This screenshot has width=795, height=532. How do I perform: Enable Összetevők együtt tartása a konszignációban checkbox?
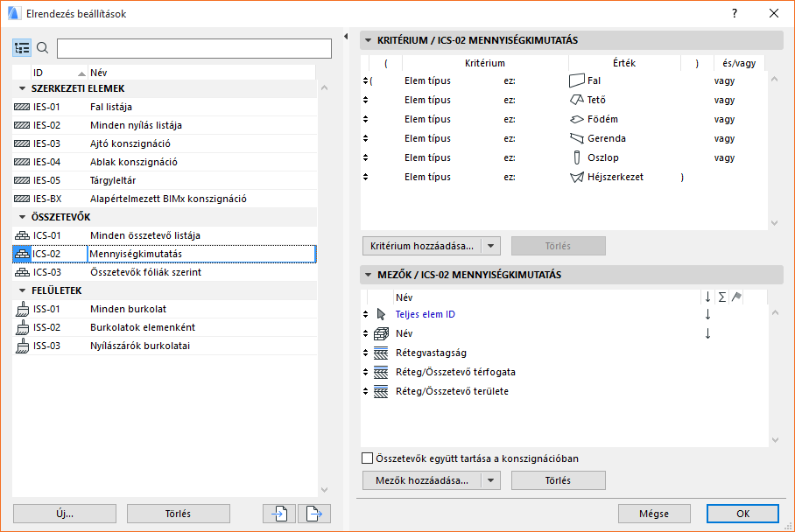[x=368, y=458]
